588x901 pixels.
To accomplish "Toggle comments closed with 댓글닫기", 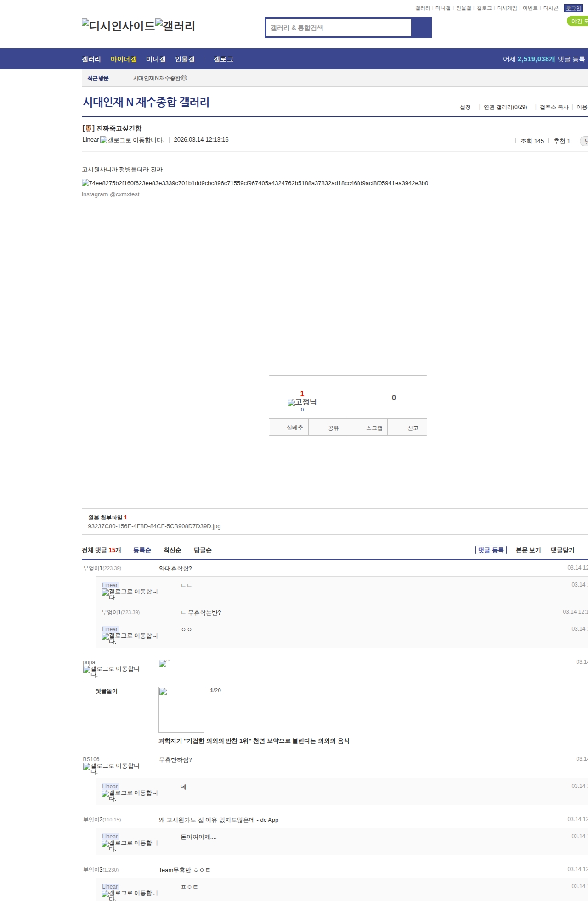I will click(x=562, y=550).
